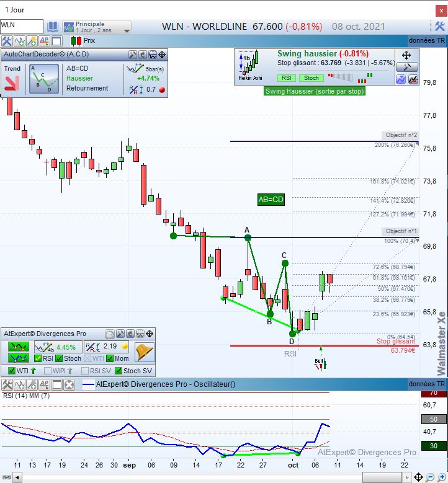Click oscillator scale level 30 marker
Viewport: 448px width, 483px height.
coord(434,446)
